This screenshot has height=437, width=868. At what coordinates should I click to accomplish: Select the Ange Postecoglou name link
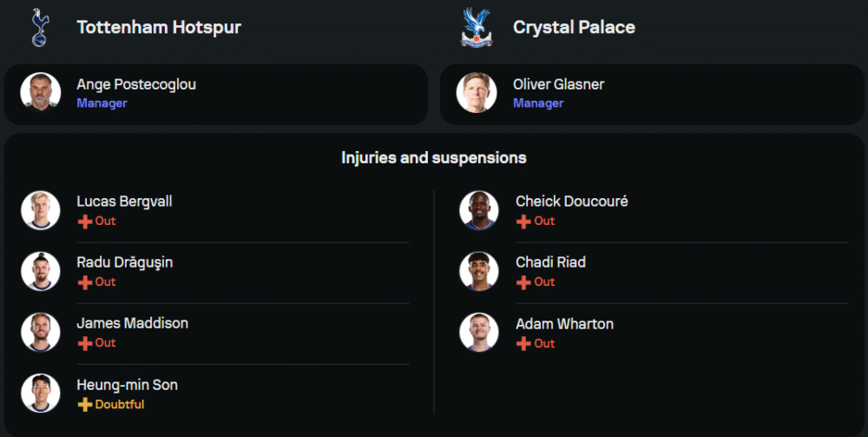tap(136, 84)
